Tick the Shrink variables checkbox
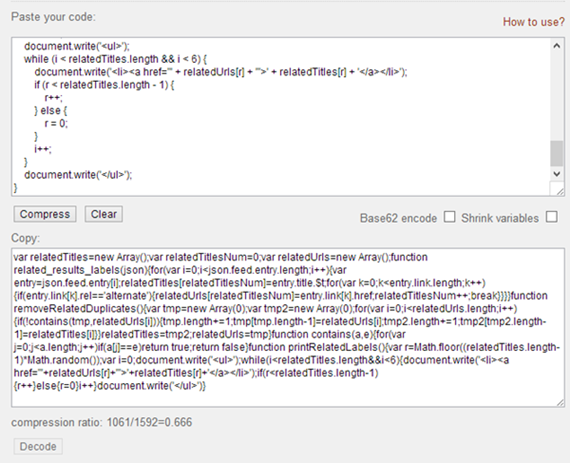Image resolution: width=570 pixels, height=463 pixels. coord(552,217)
